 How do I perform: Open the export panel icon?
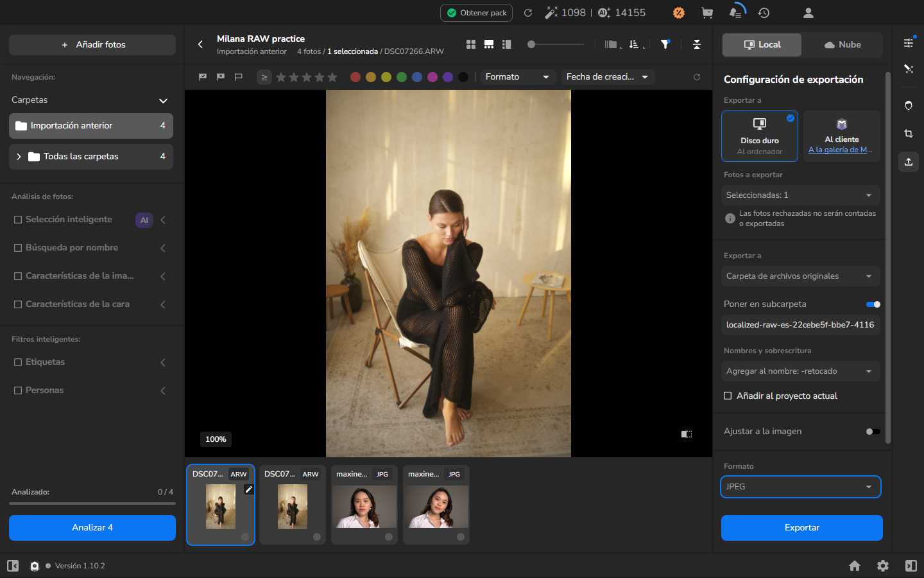click(x=909, y=162)
